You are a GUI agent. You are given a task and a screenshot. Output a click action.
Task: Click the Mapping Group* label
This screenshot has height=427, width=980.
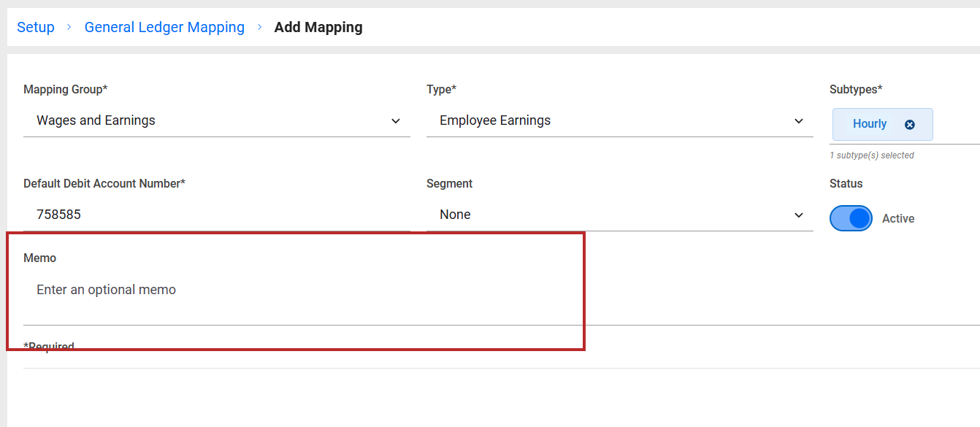[x=66, y=89]
